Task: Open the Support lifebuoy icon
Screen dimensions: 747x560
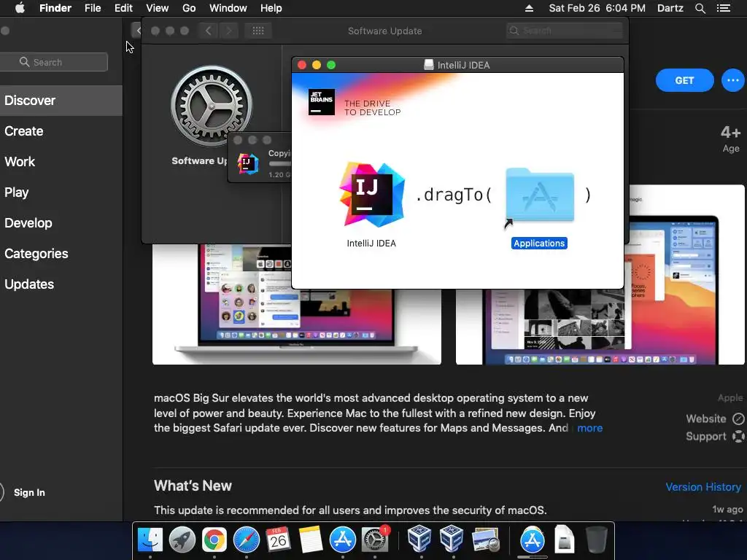Action: coord(738,436)
